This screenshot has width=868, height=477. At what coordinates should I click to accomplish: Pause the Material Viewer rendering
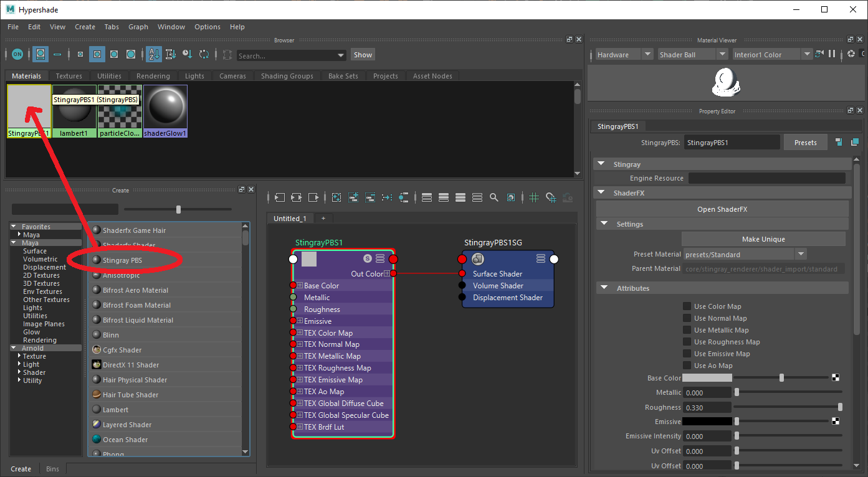[x=831, y=55]
